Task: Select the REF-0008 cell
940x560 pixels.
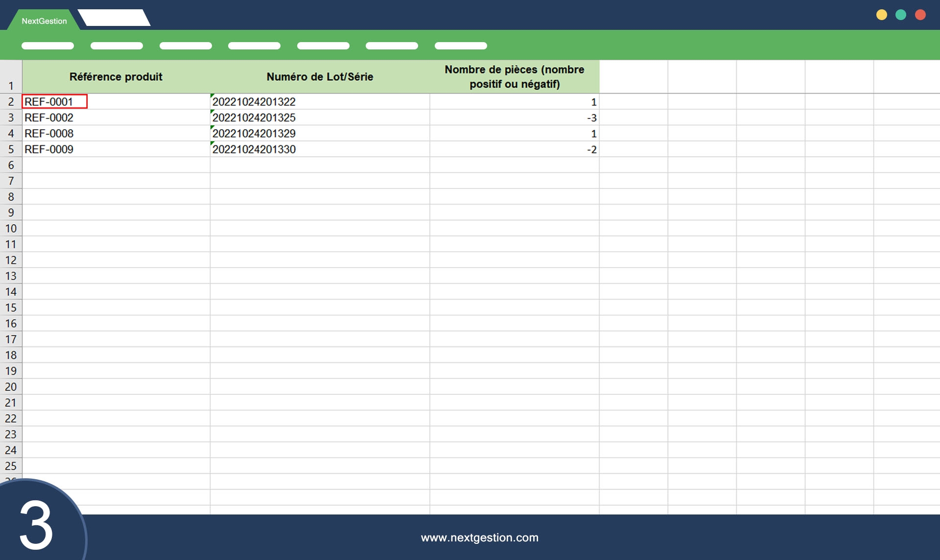Action: coord(116,134)
